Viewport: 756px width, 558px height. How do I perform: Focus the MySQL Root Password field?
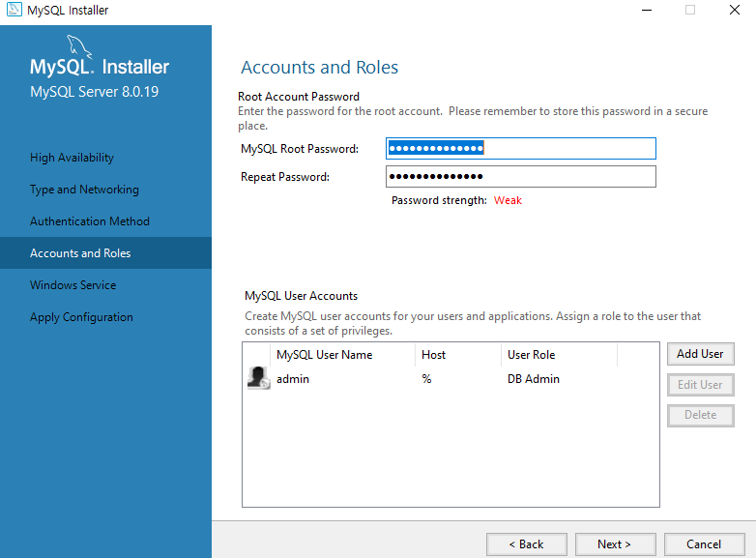[x=521, y=149]
